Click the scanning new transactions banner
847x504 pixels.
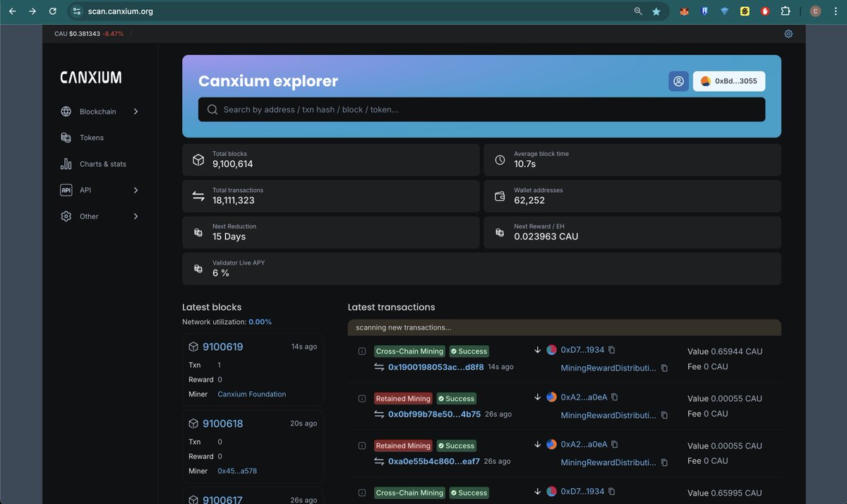[565, 328]
